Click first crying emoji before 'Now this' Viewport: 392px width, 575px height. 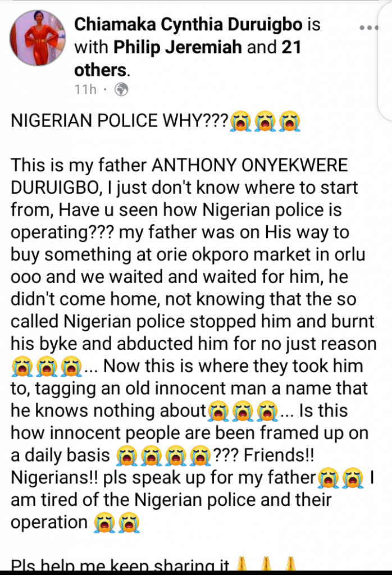22,367
